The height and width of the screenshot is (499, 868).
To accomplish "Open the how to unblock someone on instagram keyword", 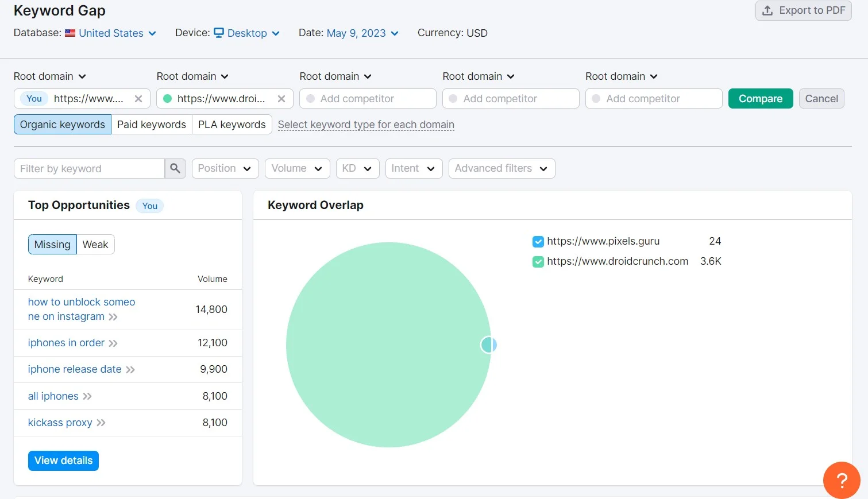I will click(80, 309).
